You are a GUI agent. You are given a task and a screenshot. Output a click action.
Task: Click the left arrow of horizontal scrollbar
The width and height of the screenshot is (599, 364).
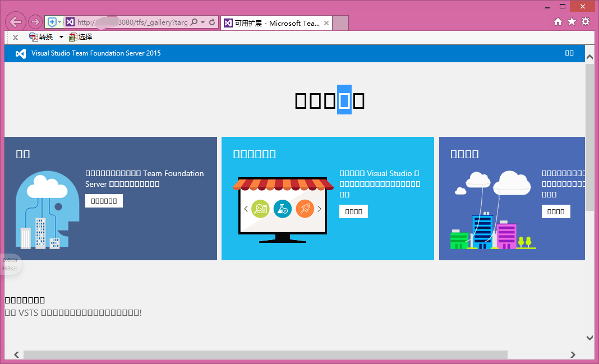coord(16,354)
